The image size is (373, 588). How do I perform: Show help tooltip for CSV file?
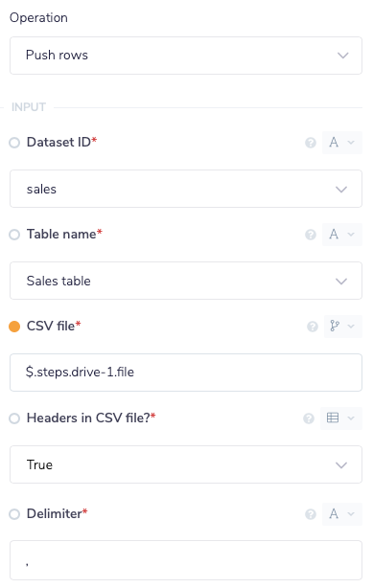click(x=313, y=327)
